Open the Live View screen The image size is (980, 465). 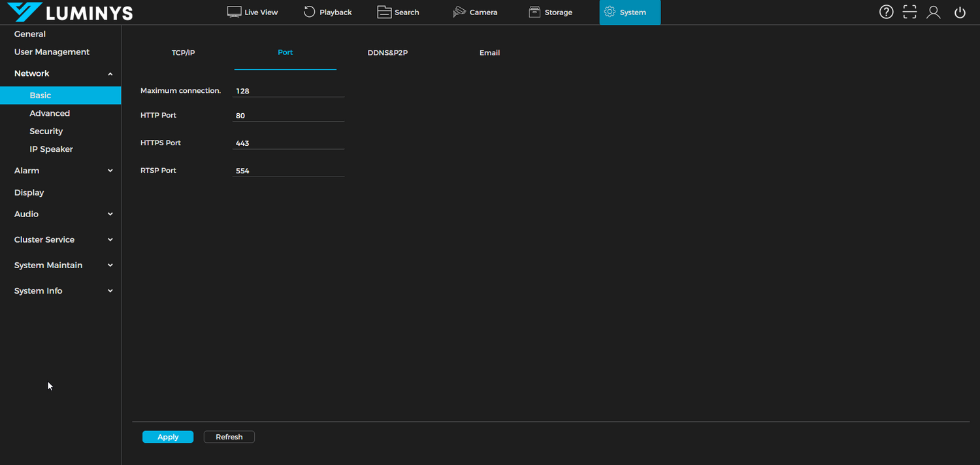point(252,12)
